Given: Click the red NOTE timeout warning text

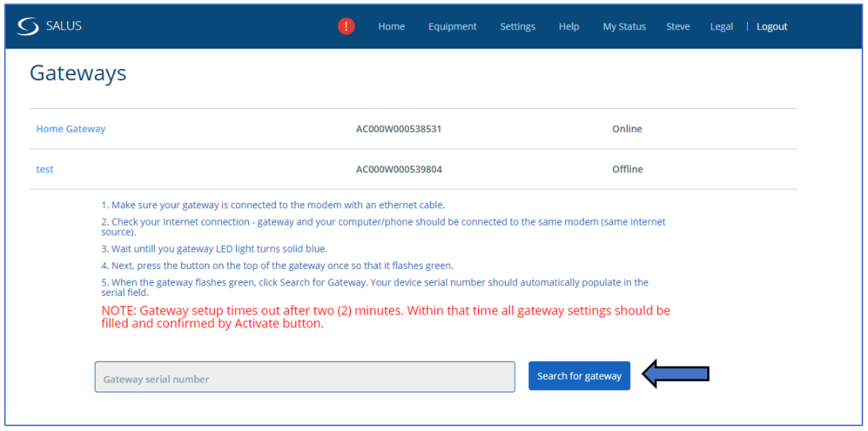Looking at the screenshot, I should click(386, 317).
